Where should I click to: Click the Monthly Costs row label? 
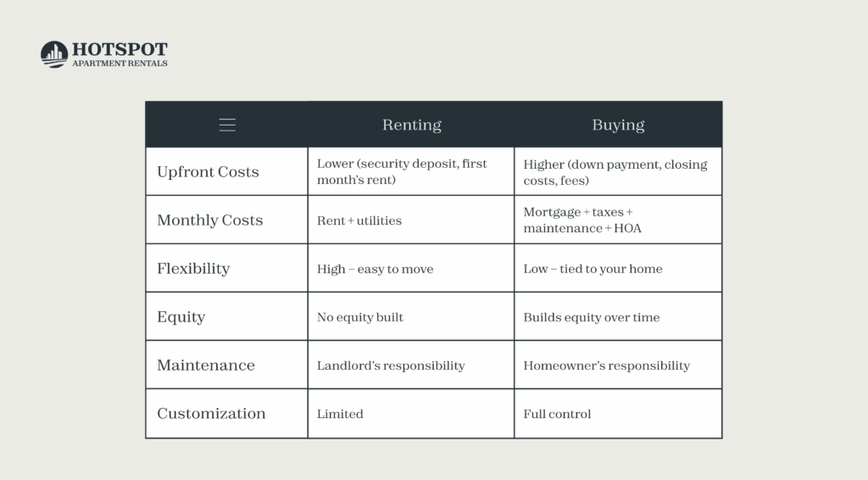pos(210,220)
